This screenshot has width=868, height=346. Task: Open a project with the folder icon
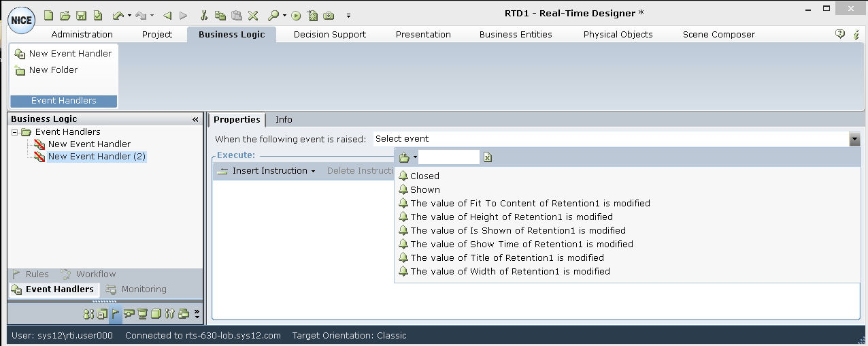coord(65,15)
